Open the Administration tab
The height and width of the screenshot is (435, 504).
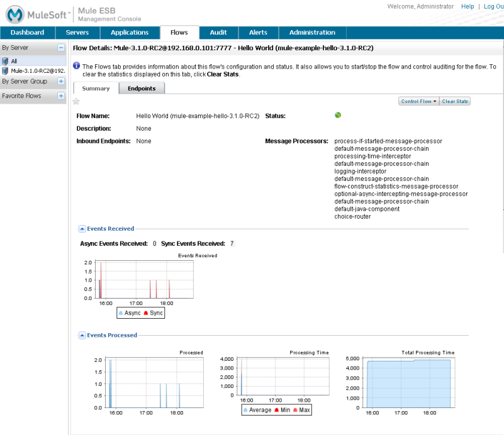[x=312, y=33]
